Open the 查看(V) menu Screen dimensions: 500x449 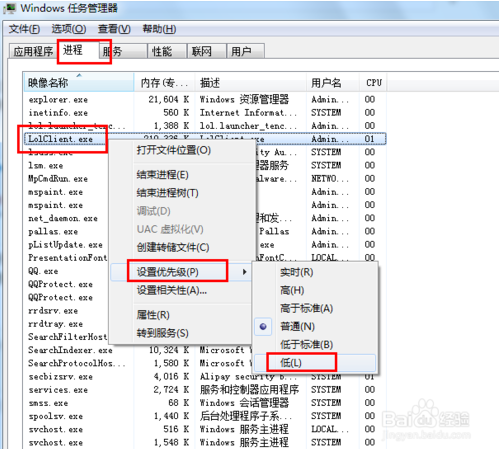tap(114, 29)
